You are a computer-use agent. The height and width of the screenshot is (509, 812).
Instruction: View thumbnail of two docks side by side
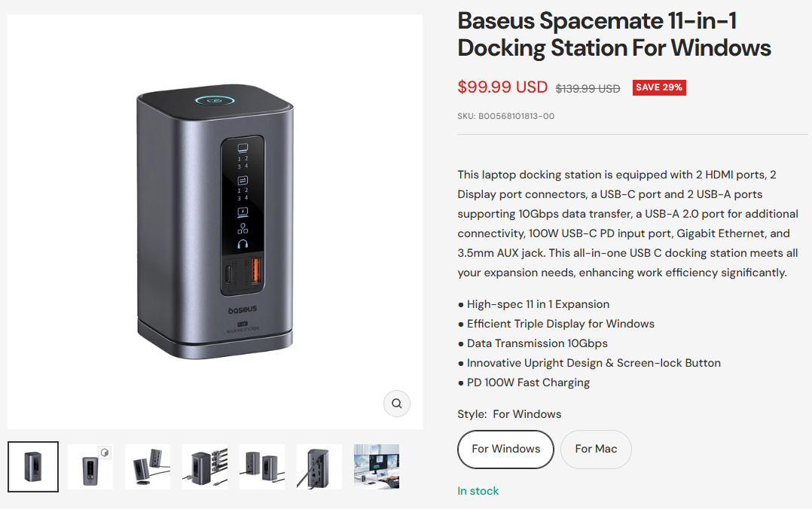[262, 467]
